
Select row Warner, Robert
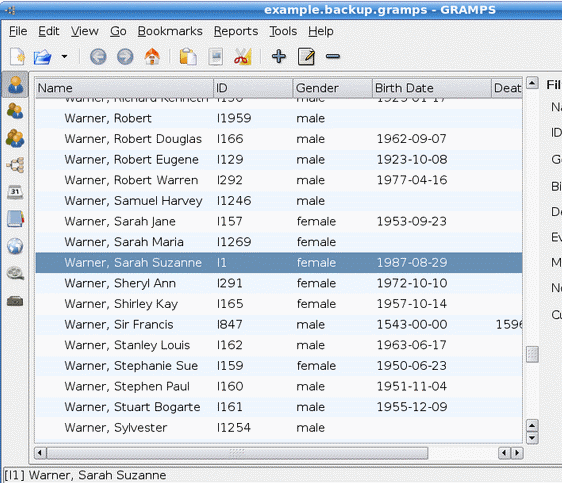click(x=278, y=118)
